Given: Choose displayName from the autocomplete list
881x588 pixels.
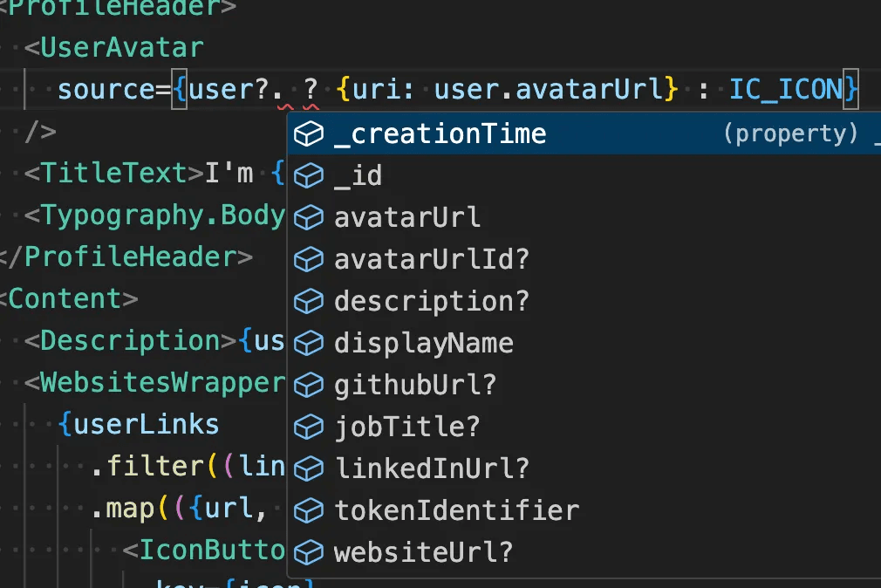Looking at the screenshot, I should tap(423, 343).
